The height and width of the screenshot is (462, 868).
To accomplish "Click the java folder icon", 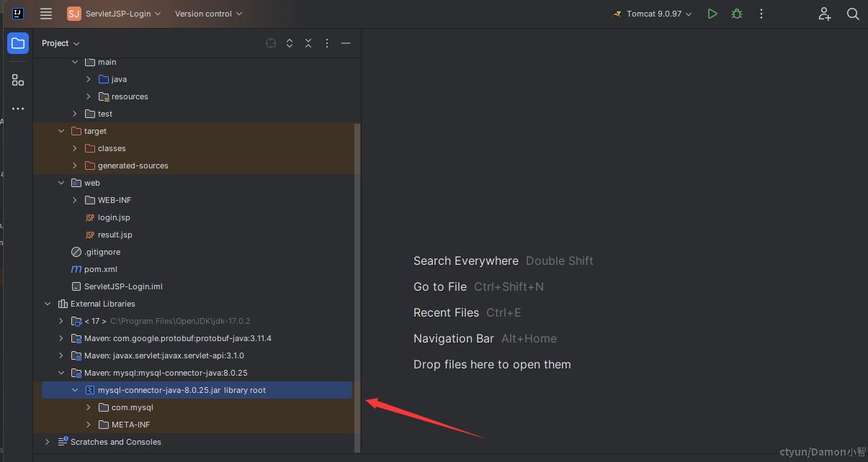I will pyautogui.click(x=103, y=79).
